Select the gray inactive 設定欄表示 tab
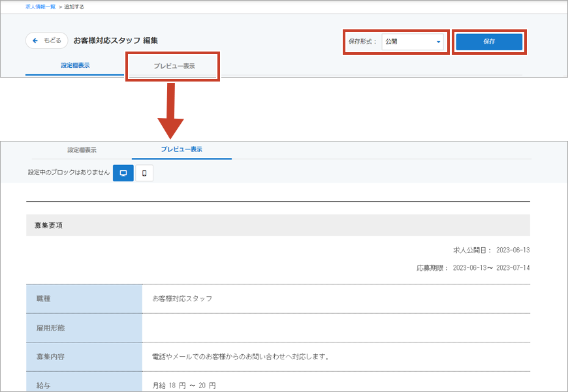 point(82,149)
